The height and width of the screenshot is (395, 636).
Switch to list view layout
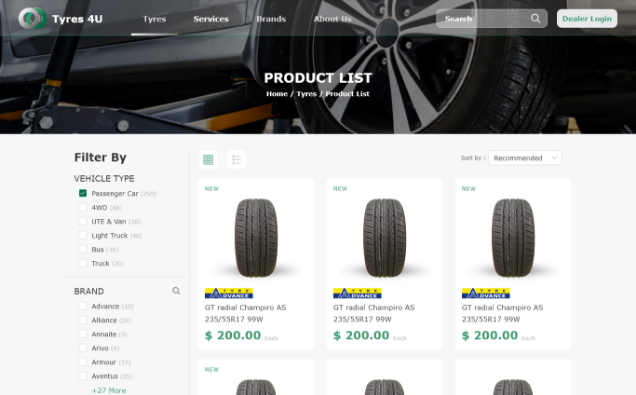tap(236, 159)
